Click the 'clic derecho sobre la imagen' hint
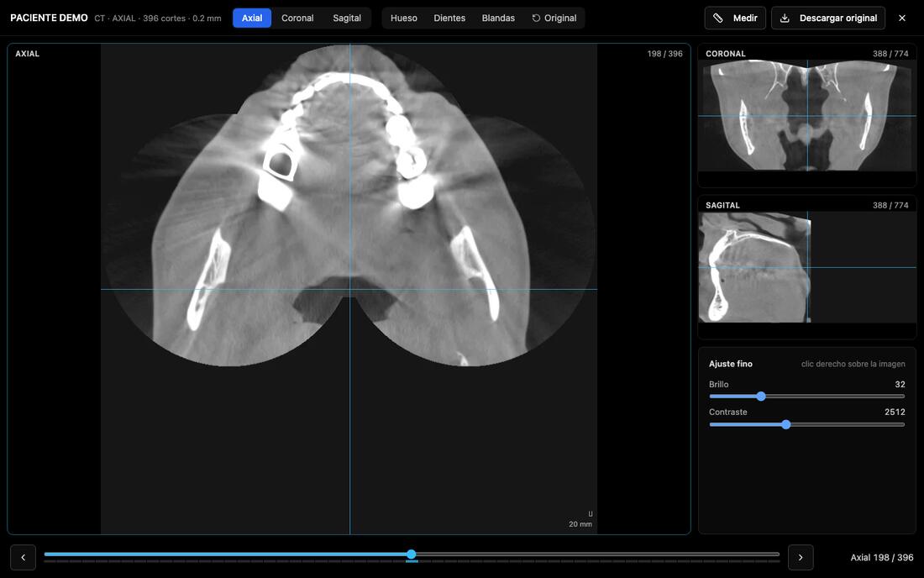 (x=853, y=364)
